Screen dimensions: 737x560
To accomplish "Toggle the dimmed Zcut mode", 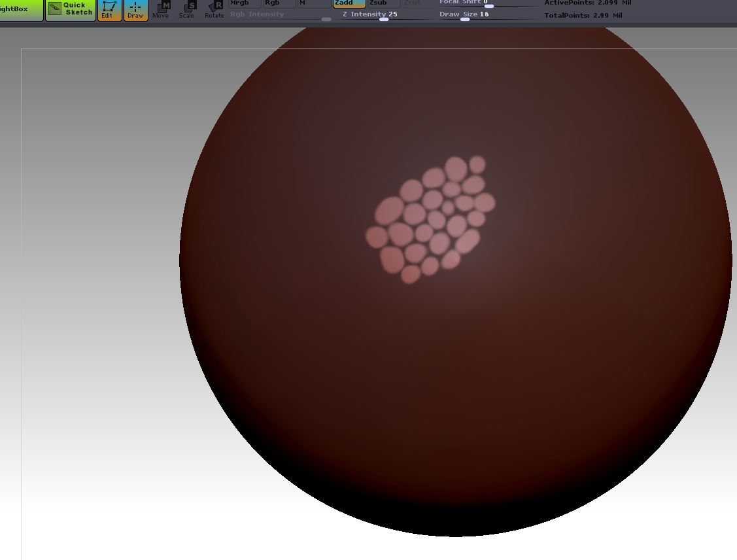I will [417, 3].
